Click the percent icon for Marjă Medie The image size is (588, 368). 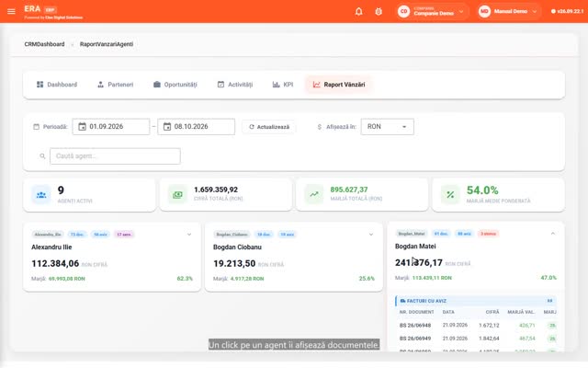pyautogui.click(x=450, y=194)
